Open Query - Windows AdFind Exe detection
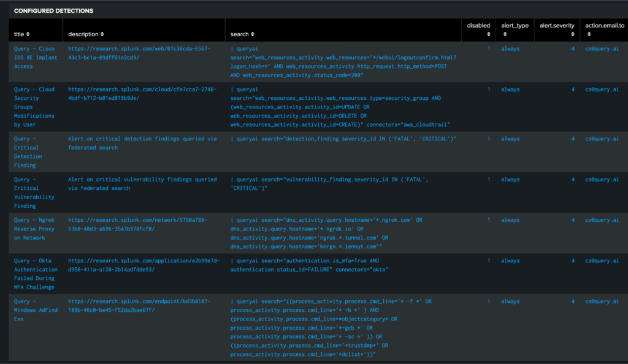Image resolution: width=628 pixels, height=364 pixels. pyautogui.click(x=34, y=310)
